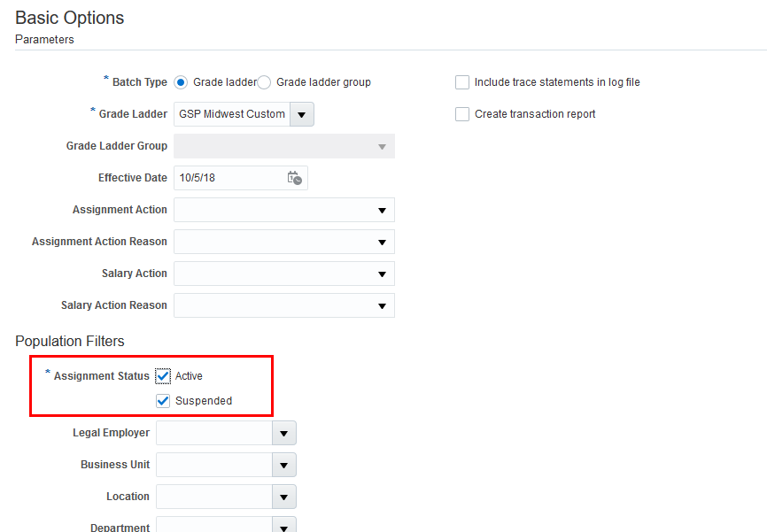
Task: Enable Include trace statements in log file
Action: (462, 82)
